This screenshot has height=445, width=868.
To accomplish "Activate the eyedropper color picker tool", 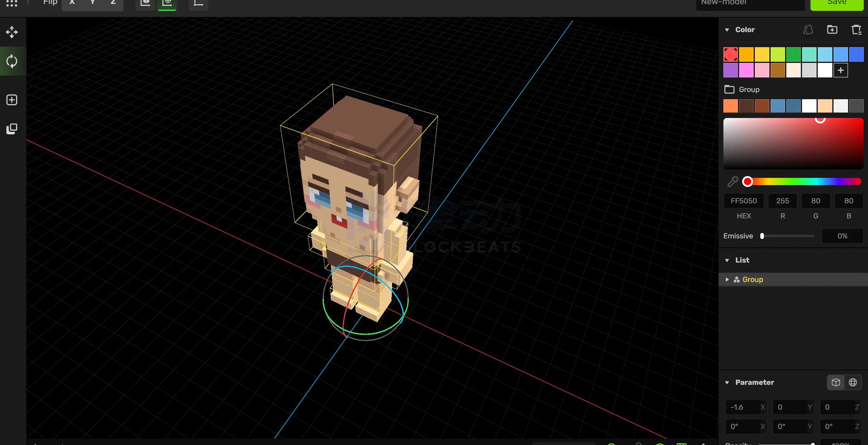I will click(732, 181).
